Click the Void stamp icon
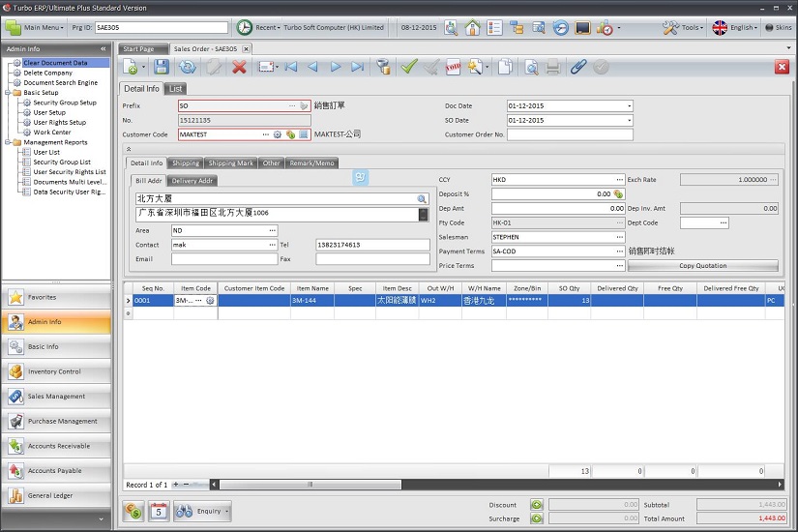 tap(453, 67)
